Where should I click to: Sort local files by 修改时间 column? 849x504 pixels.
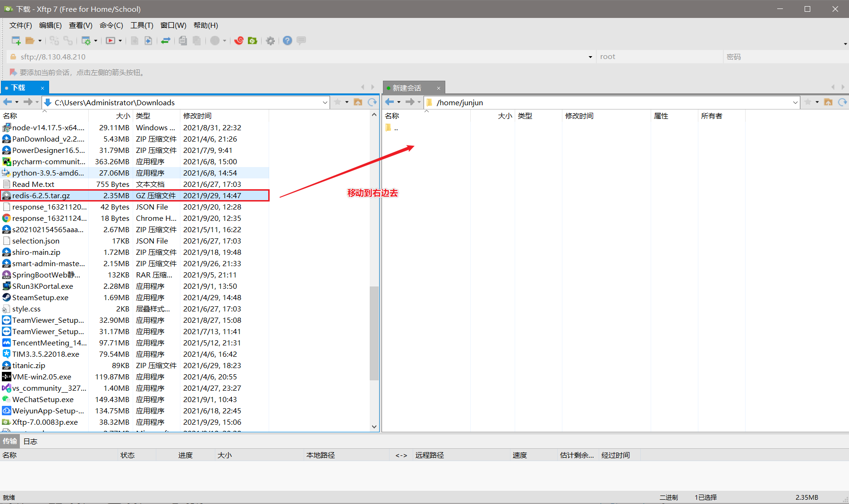[x=224, y=116]
